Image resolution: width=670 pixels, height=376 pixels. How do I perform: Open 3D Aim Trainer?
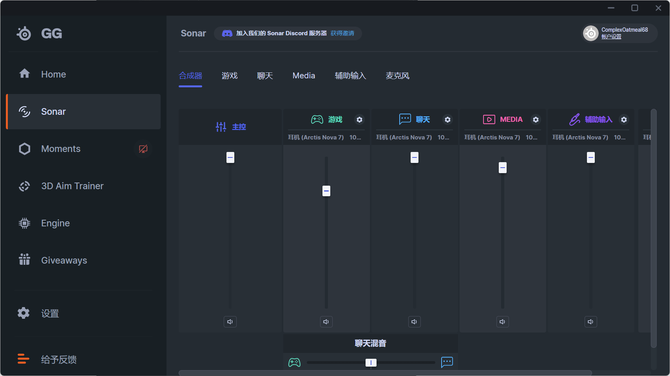coord(84,186)
